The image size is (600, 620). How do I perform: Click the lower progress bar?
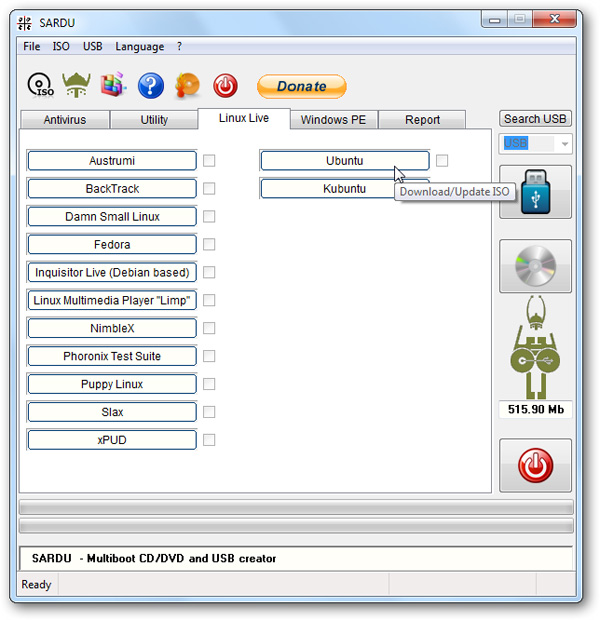[x=296, y=525]
